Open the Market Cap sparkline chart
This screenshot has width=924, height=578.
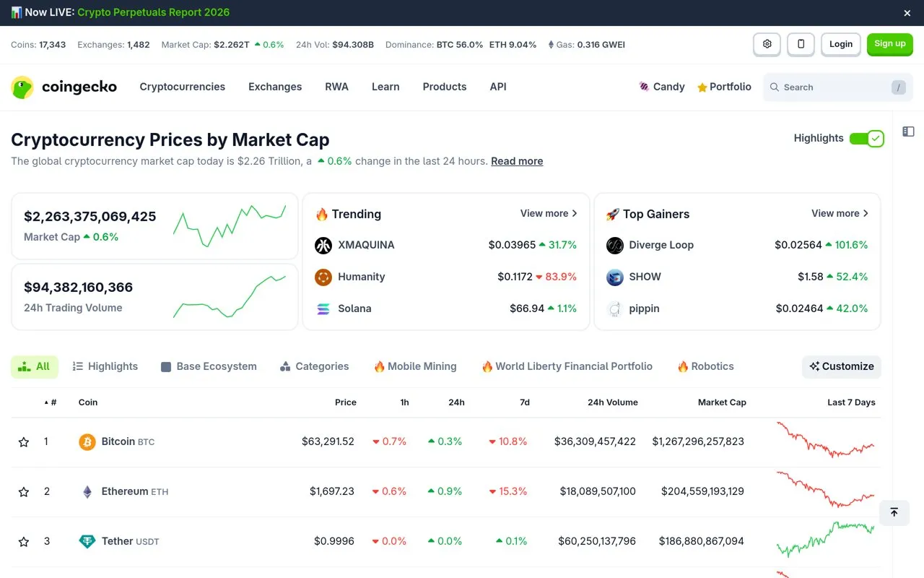click(x=230, y=225)
